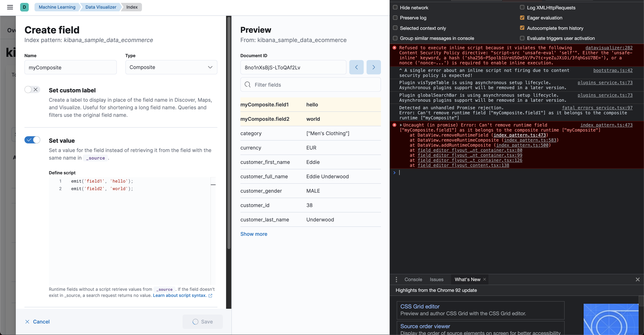Focus the Filter fields search box
This screenshot has height=335, width=644.
310,84
